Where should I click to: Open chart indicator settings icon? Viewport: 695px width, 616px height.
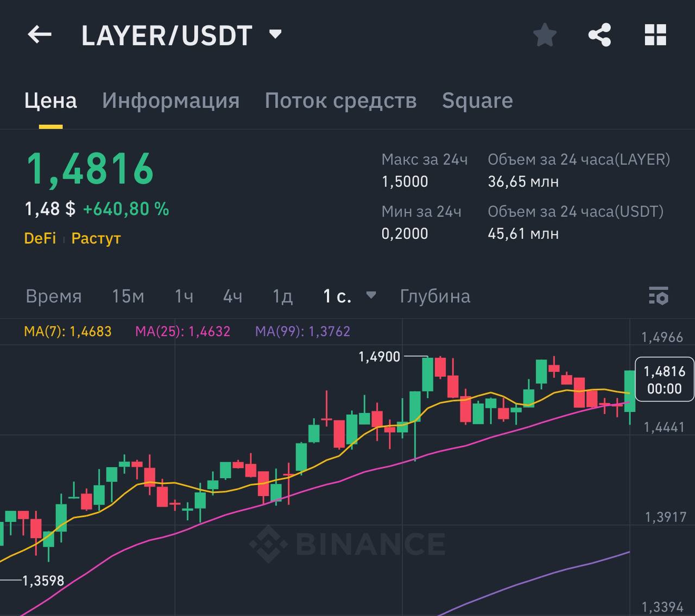659,296
